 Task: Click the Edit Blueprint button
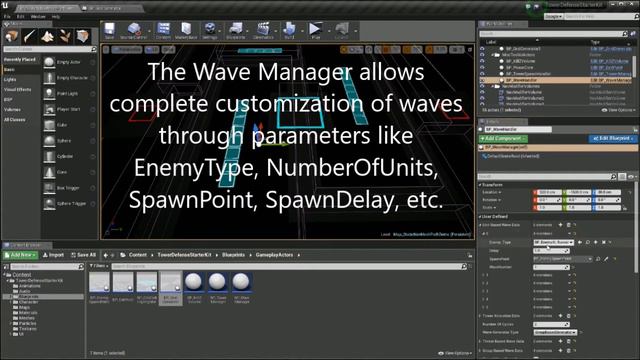click(613, 139)
